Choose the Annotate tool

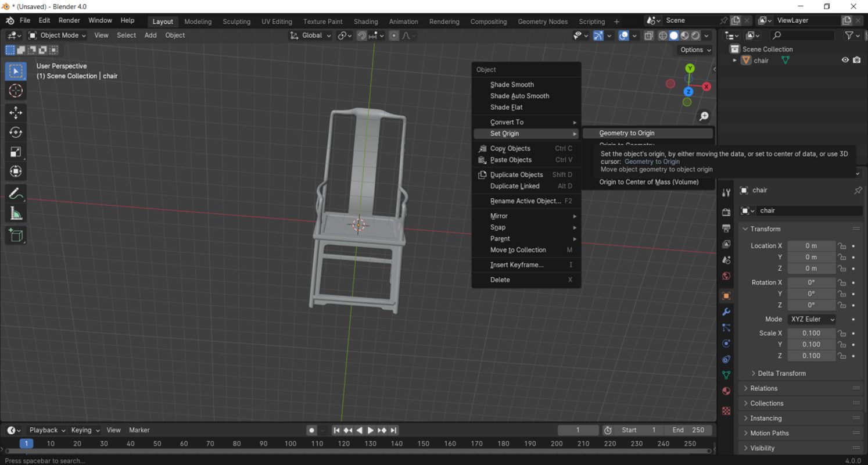point(16,194)
